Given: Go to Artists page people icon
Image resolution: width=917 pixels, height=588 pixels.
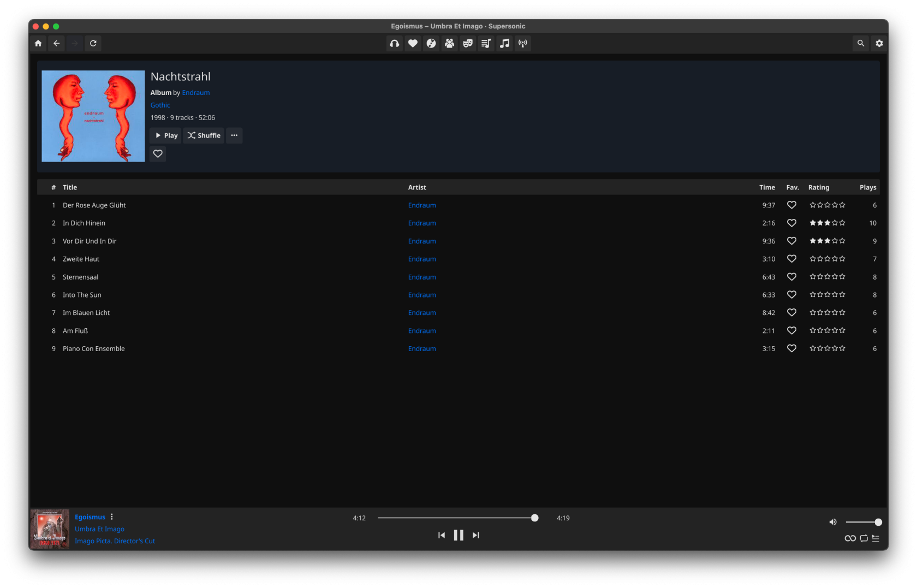Looking at the screenshot, I should (x=449, y=44).
